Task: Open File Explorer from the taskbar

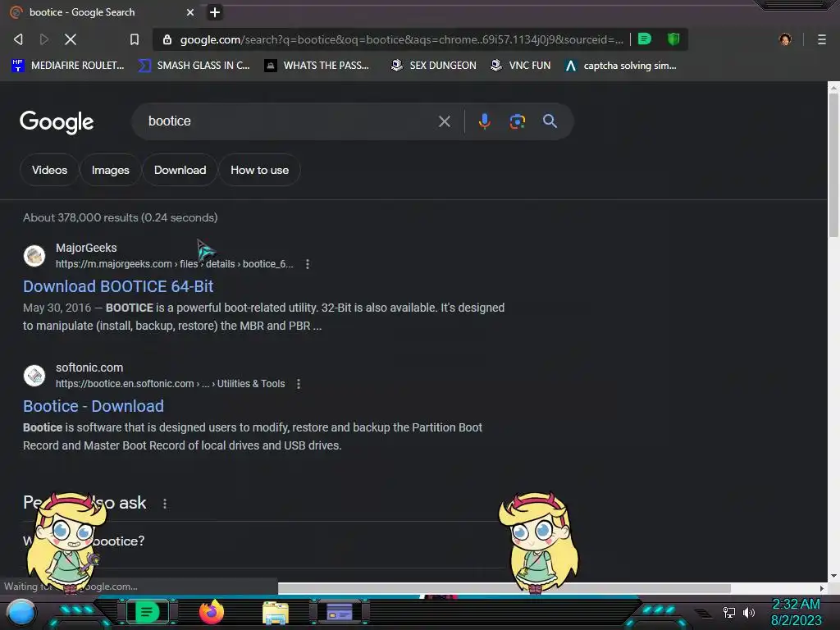Action: 276,613
